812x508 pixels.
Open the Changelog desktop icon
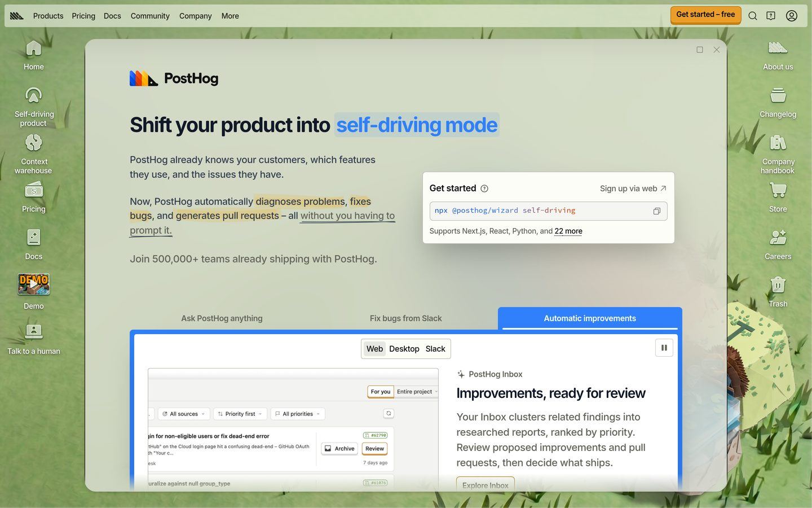tap(778, 103)
